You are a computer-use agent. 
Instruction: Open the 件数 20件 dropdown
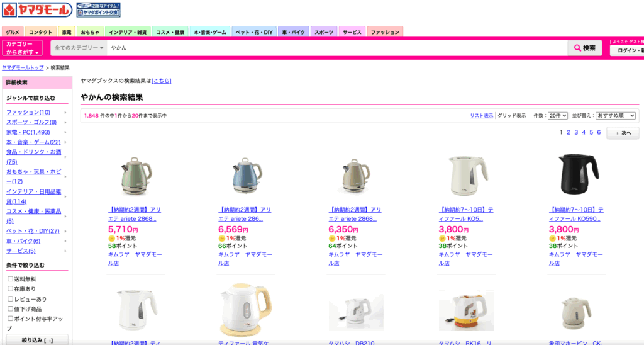(557, 116)
